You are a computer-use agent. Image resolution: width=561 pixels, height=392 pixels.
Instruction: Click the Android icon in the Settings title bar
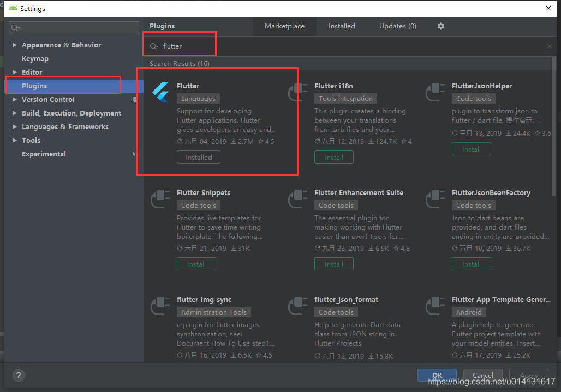tap(13, 8)
